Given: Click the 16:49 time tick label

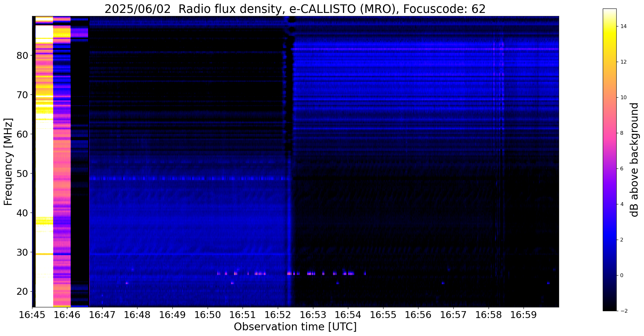Looking at the screenshot, I should pos(172,315).
